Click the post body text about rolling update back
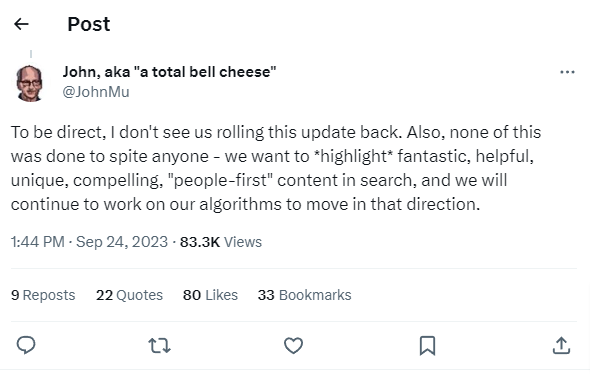Viewport: 590px width, 391px height. (276, 168)
